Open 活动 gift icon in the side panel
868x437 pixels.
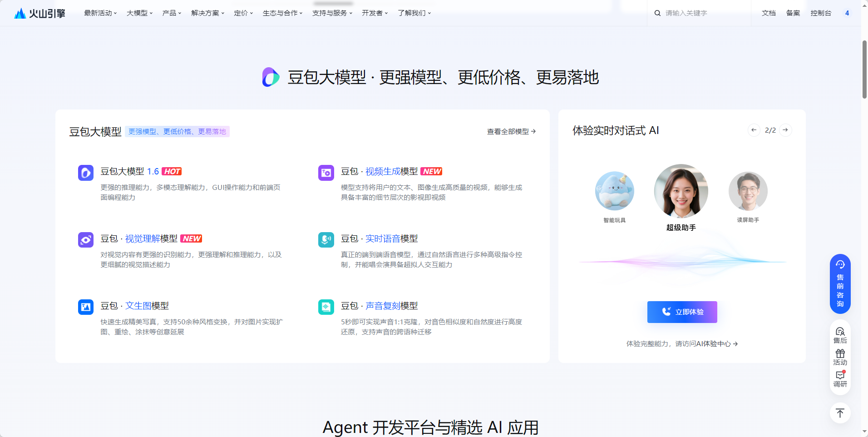click(x=840, y=358)
